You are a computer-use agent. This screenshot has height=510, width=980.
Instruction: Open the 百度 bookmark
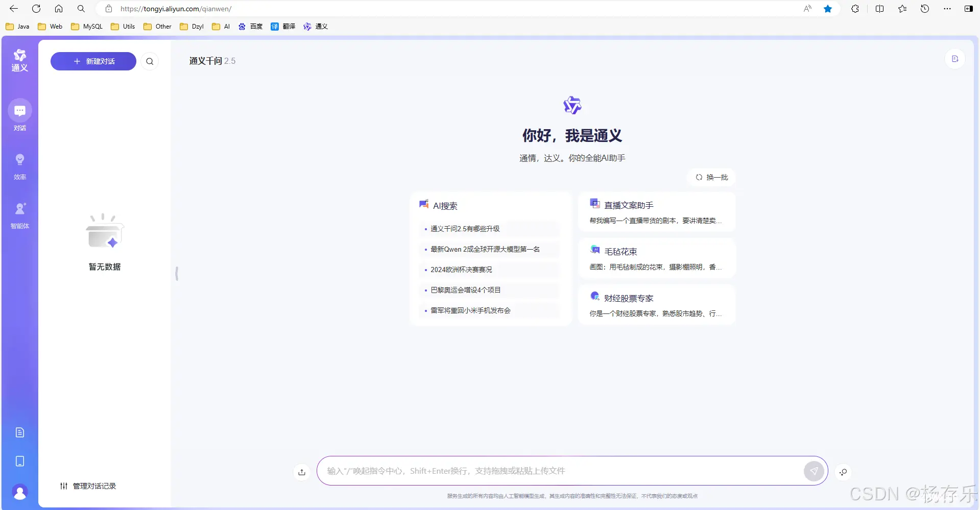(250, 27)
